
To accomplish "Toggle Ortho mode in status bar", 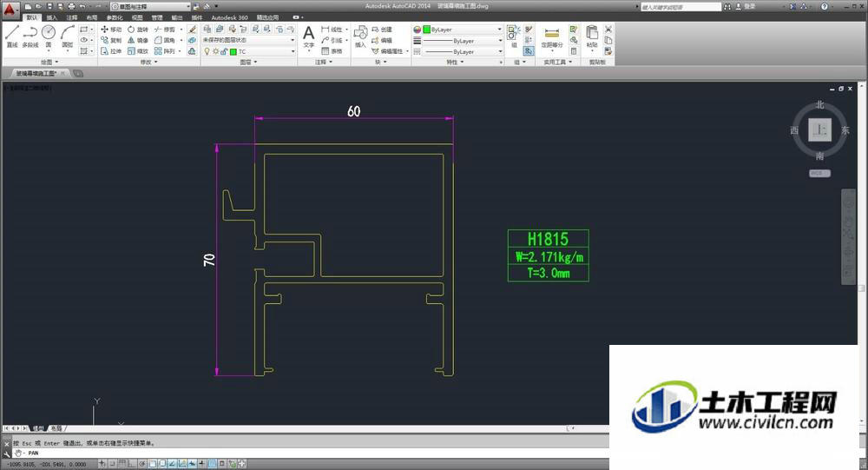I will point(132,463).
